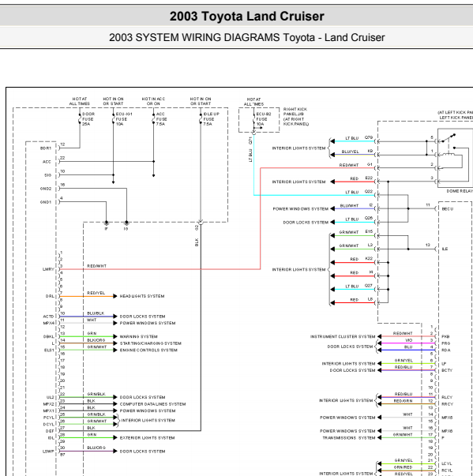The height and width of the screenshot is (476, 473).
Task: Select the PRG terminal label
Action: point(445,343)
